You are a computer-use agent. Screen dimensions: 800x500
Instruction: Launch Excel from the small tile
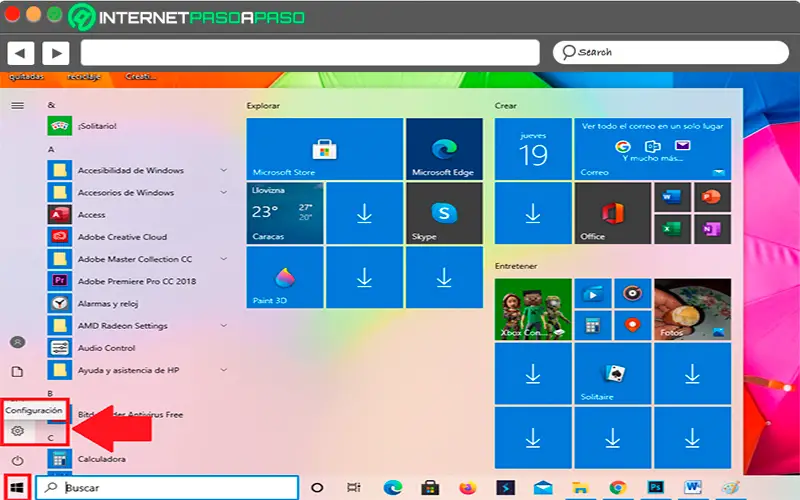click(672, 229)
